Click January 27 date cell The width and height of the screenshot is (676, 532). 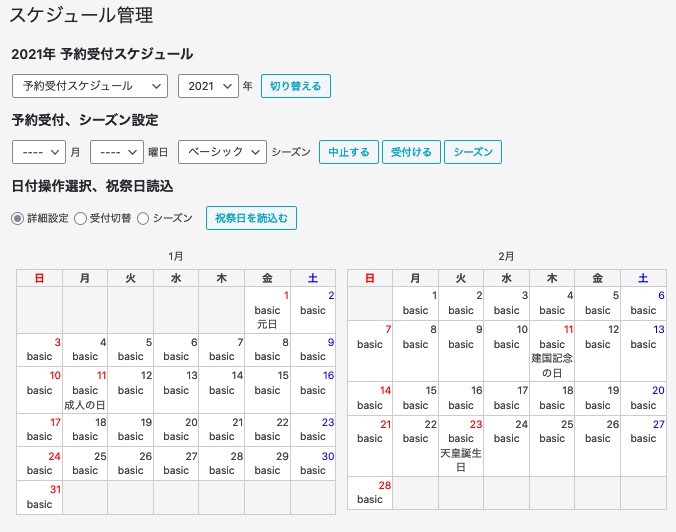176,463
